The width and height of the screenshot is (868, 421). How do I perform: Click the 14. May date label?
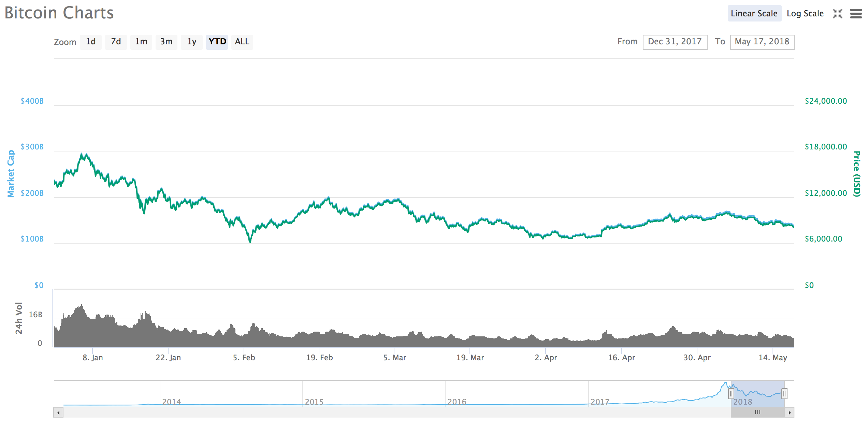point(773,358)
